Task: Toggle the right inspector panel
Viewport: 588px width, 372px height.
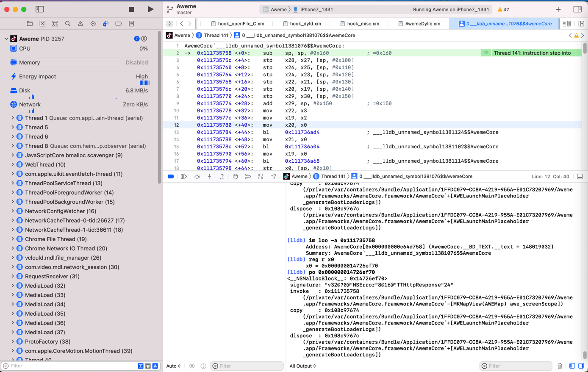Action: (x=577, y=9)
